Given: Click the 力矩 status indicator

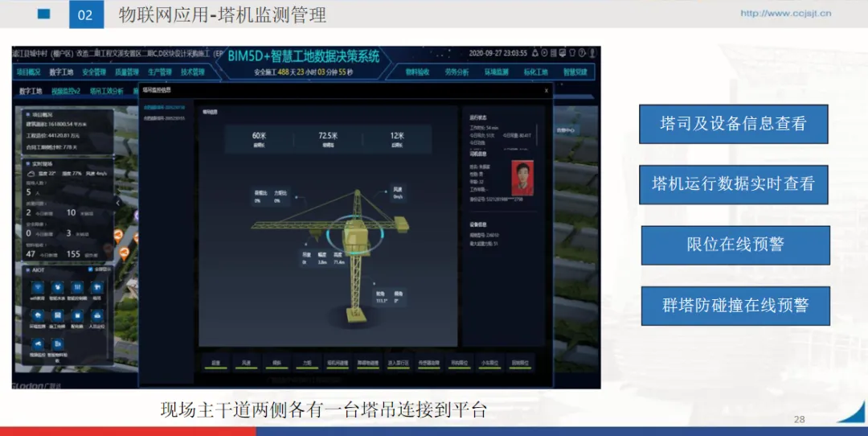Looking at the screenshot, I should 307,364.
